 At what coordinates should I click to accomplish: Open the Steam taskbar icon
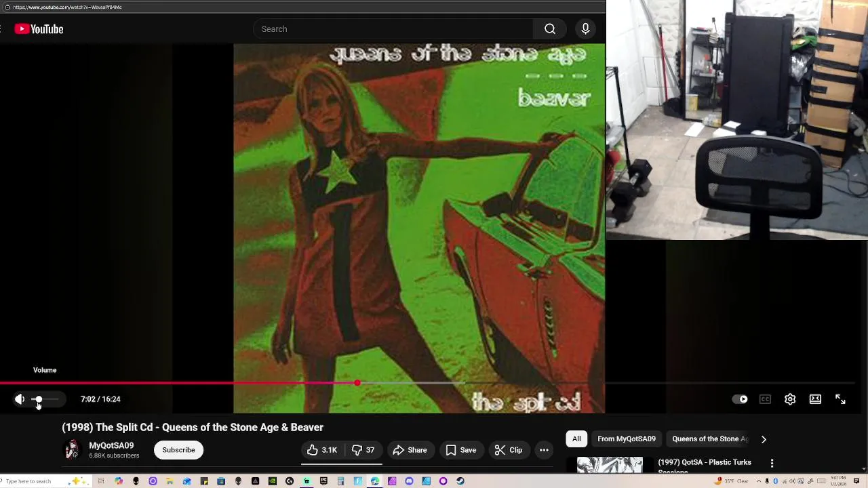click(460, 481)
